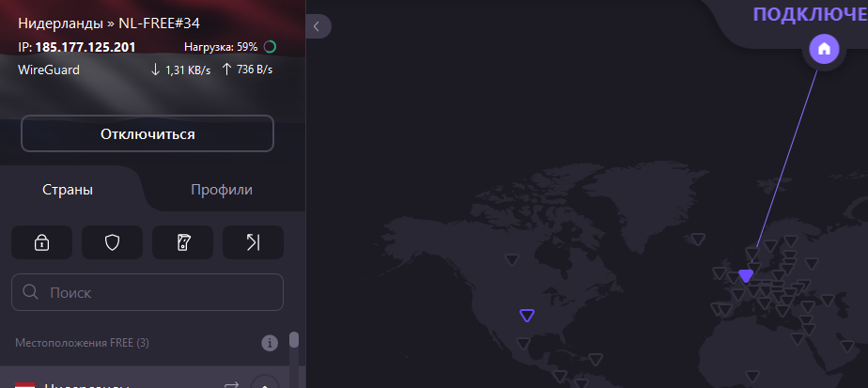Click the info icon beside Местоположения FREE
Screen dimensions: 868x388
pyautogui.click(x=269, y=343)
